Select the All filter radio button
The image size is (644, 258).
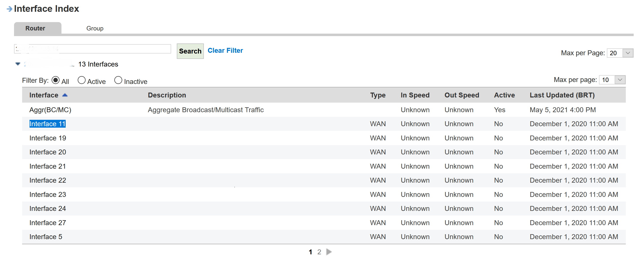56,80
